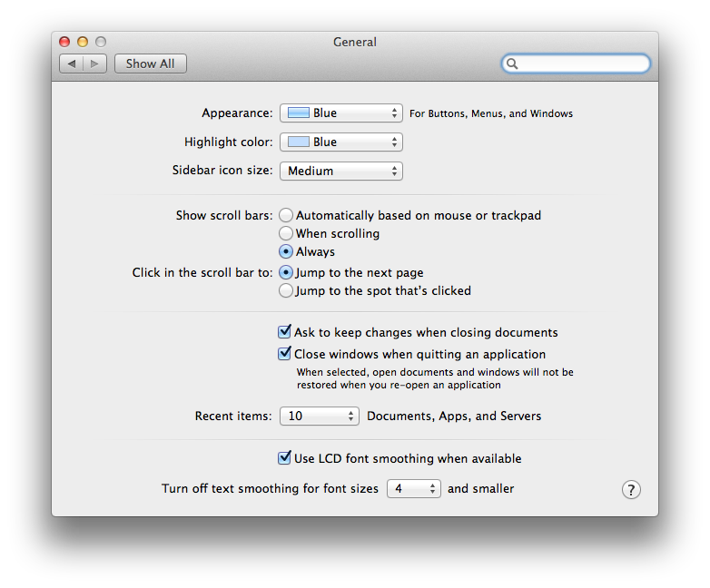Click the Appearance blue color swatch
Viewport: 710px width, 588px height.
(x=299, y=113)
